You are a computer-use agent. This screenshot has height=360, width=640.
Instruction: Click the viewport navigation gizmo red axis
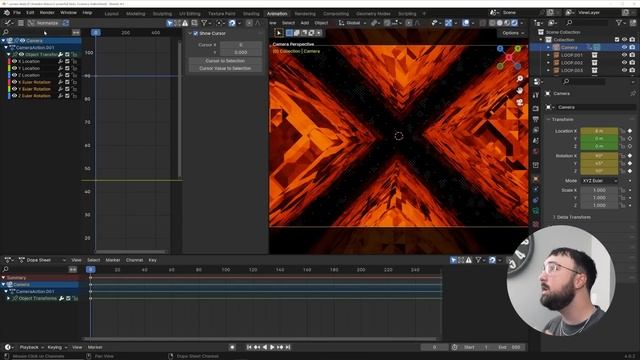coord(509,58)
